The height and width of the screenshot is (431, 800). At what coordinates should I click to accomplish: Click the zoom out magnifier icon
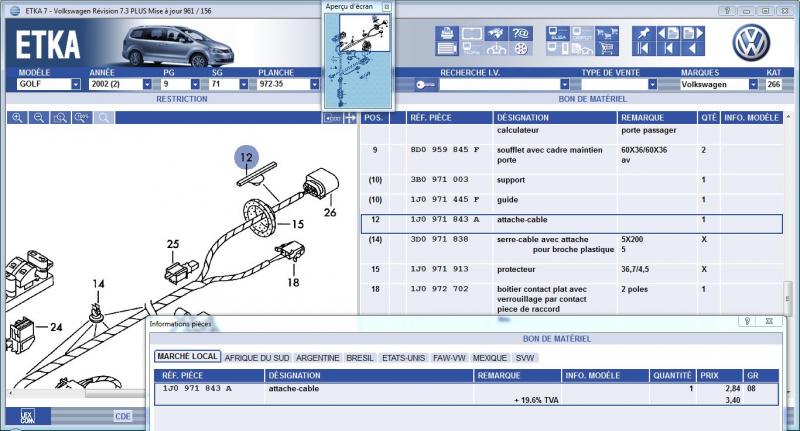click(x=39, y=118)
